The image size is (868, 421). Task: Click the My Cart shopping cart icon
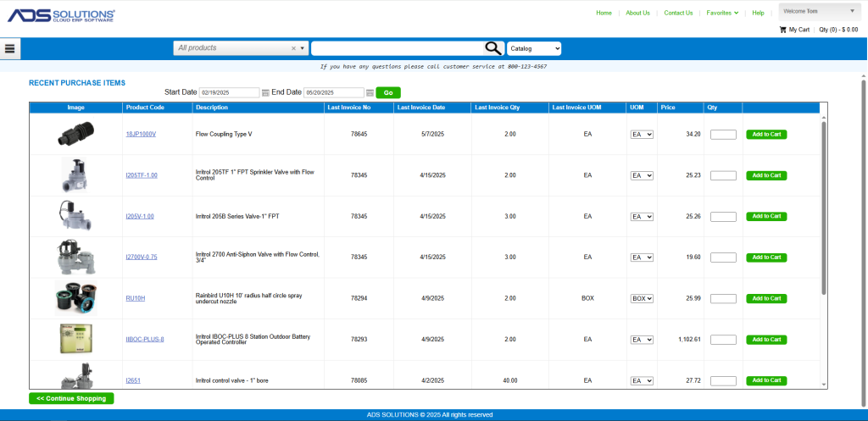point(782,30)
